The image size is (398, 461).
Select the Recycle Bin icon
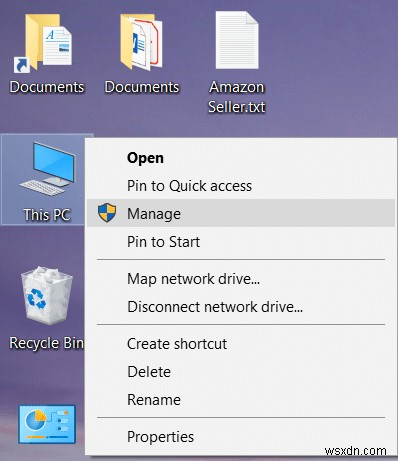pos(47,295)
